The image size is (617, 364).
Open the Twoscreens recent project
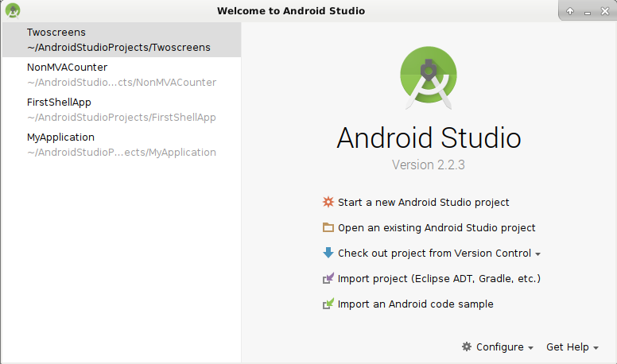[122, 40]
